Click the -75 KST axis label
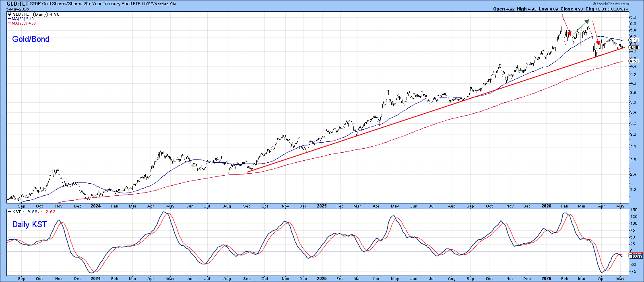644x282 pixels. click(x=634, y=271)
